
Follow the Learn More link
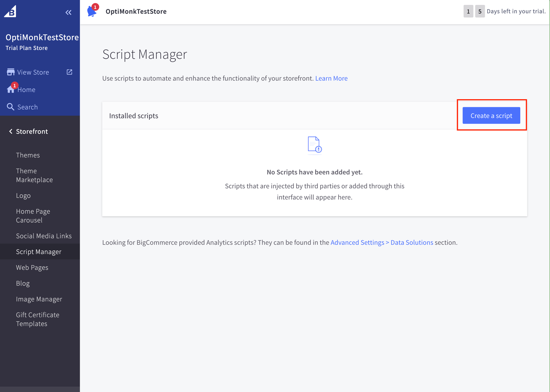click(x=331, y=78)
